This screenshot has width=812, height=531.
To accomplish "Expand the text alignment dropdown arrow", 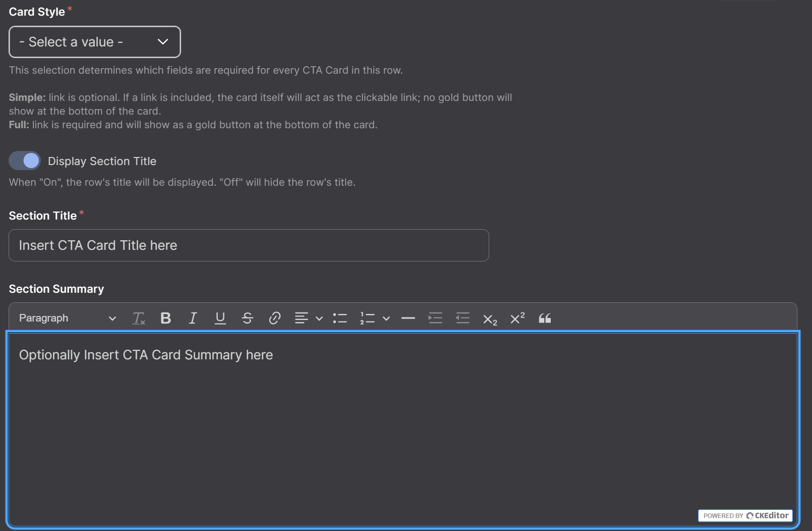I will click(319, 318).
